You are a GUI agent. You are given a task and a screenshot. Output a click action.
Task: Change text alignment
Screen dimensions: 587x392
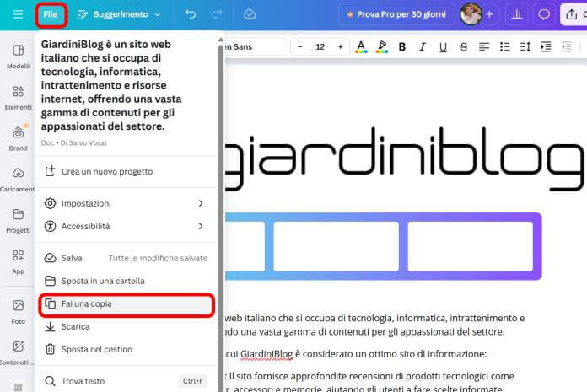pyautogui.click(x=484, y=46)
